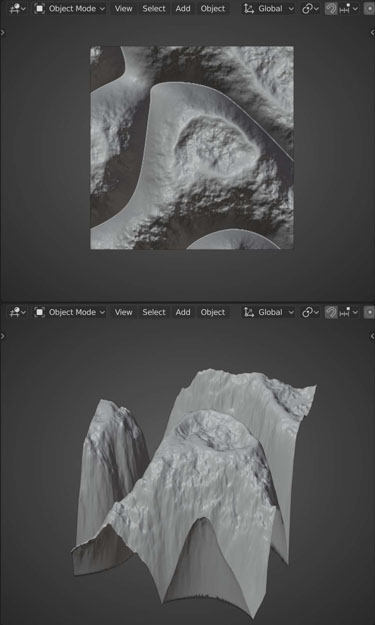This screenshot has height=625, width=375.
Task: Open Add menu in top viewport header
Action: (x=183, y=8)
